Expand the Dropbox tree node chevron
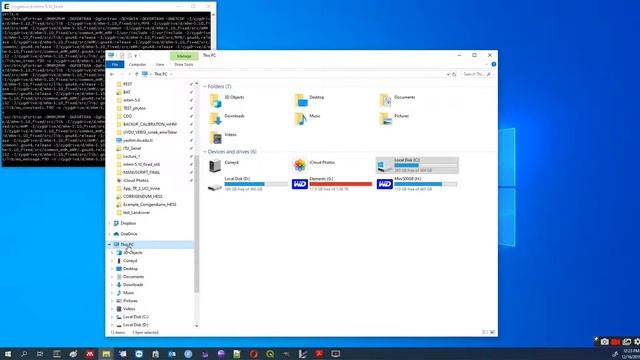This screenshot has width=640, height=360. click(109, 223)
